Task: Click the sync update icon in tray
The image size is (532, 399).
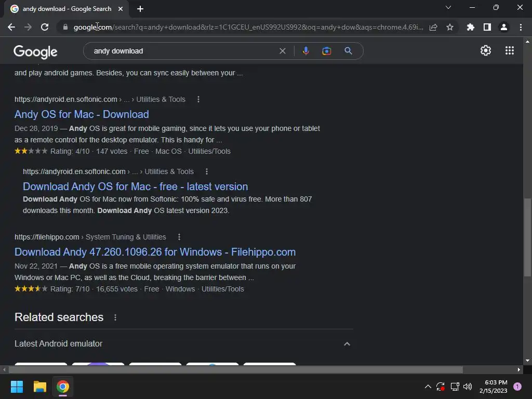Action: tap(441, 387)
